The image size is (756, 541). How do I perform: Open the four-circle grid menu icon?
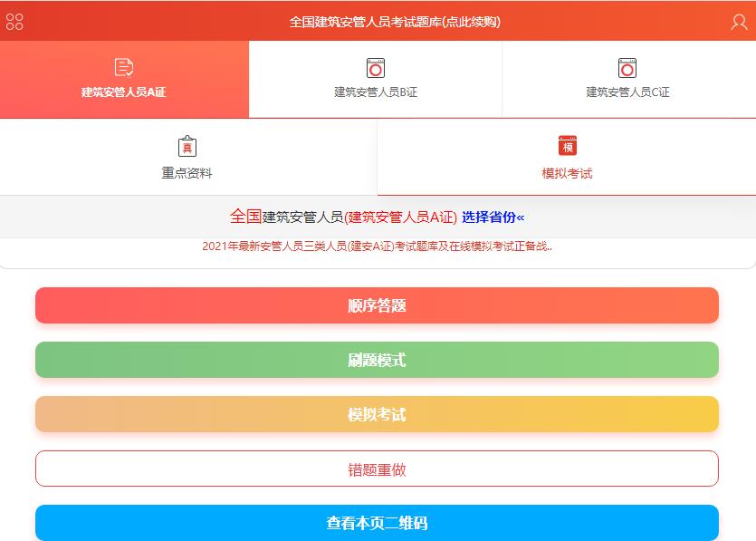(x=14, y=22)
